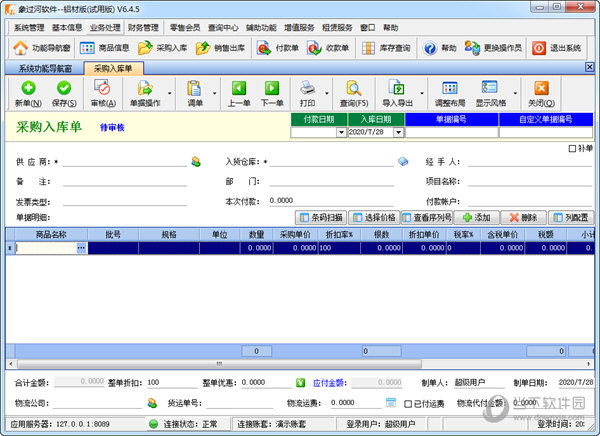Click the 帮助 question mark icon

(x=430, y=48)
